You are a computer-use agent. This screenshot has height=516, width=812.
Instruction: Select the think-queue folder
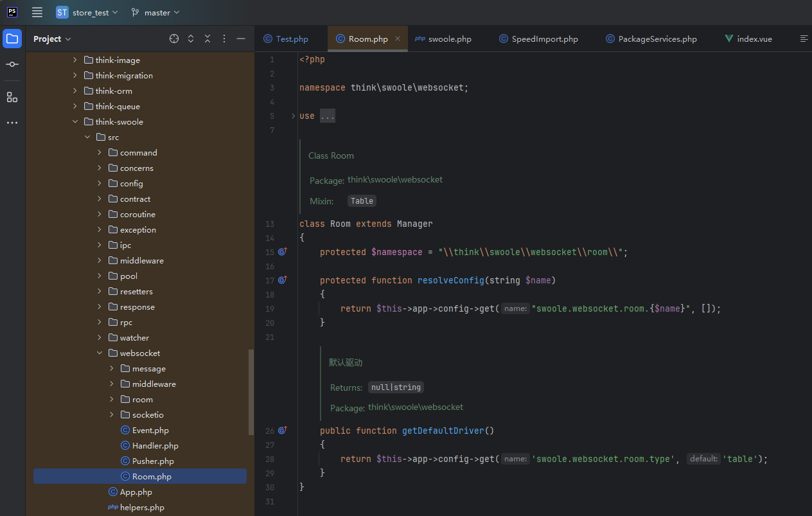click(x=118, y=106)
